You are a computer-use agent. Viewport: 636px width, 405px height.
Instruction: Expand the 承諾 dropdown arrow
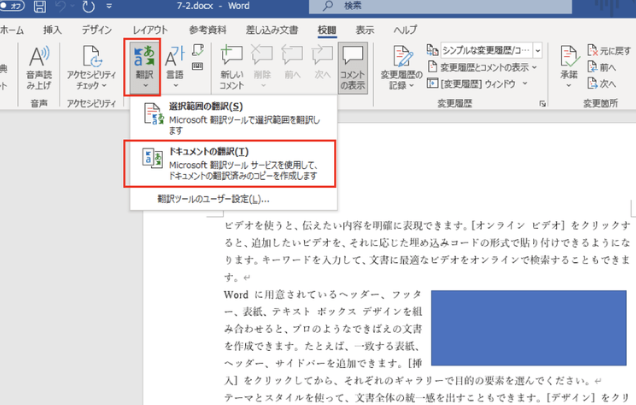pyautogui.click(x=569, y=86)
